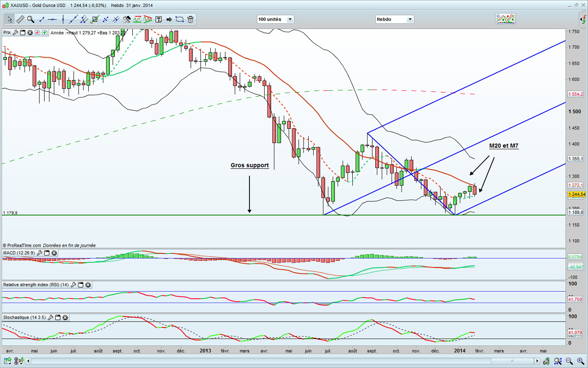588x368 pixels.
Task: Remove the RSI indicator panel
Action: point(88,285)
